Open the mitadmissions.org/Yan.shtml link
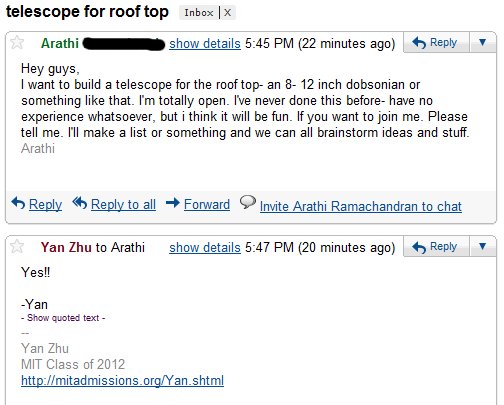 (x=122, y=380)
